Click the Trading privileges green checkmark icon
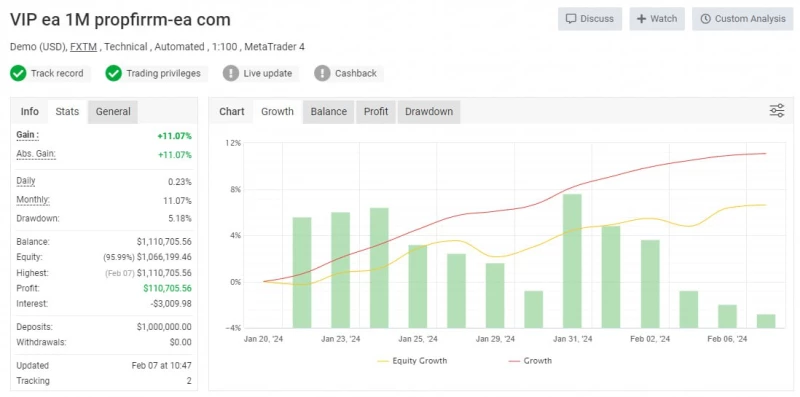The image size is (800, 397). click(113, 73)
